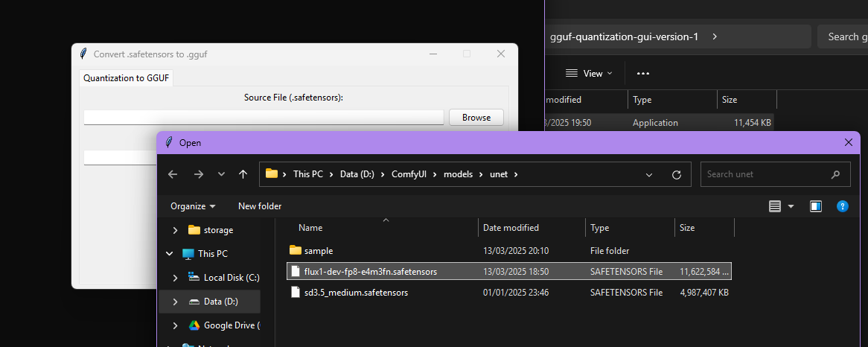Click the Back arrow in Open dialog
Viewport: 868px width, 347px height.
pos(173,174)
